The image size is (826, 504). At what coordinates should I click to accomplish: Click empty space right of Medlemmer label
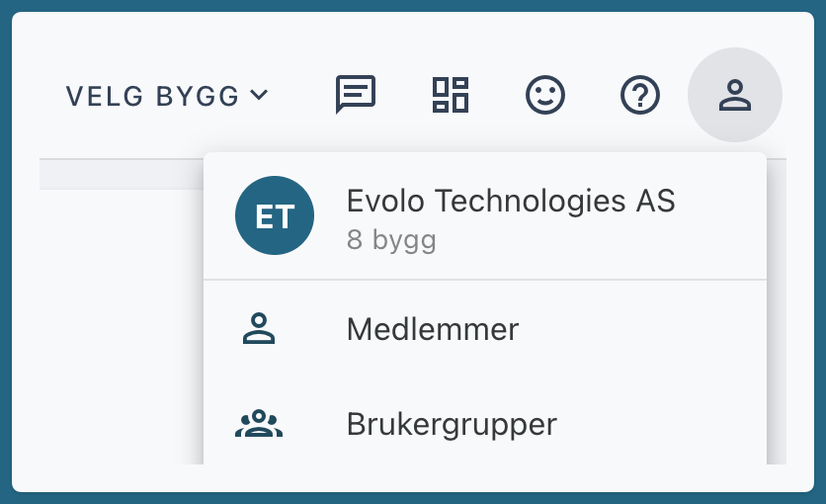642,329
